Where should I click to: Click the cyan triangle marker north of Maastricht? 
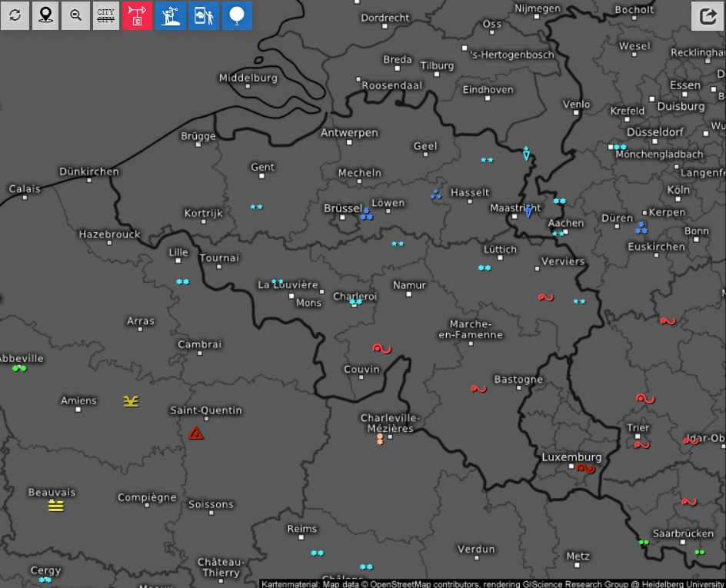click(527, 154)
